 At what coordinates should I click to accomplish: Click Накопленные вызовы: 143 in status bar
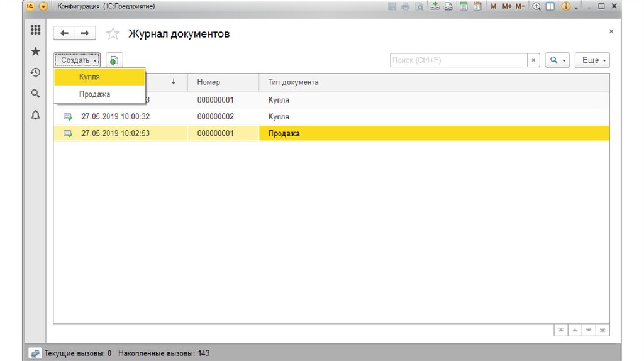pos(164,353)
